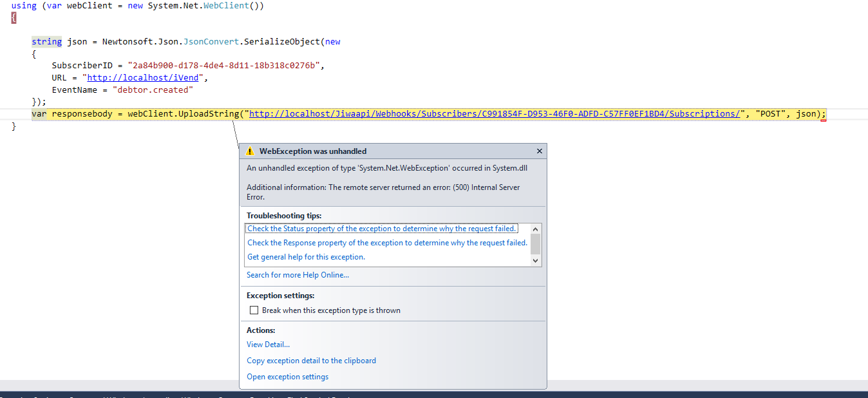The height and width of the screenshot is (398, 868).
Task: Click the SubscriberID GUID string value
Action: tap(225, 66)
